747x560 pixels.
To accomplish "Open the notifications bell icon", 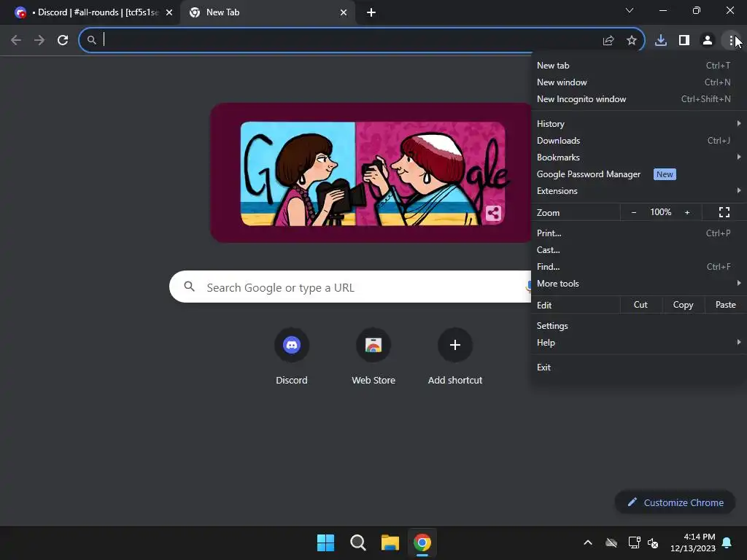I will tap(727, 542).
